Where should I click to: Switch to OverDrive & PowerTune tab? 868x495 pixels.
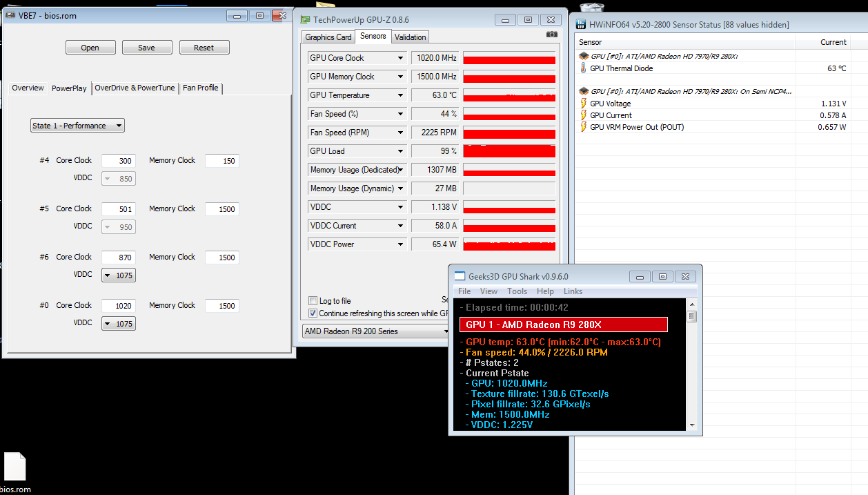pos(135,88)
